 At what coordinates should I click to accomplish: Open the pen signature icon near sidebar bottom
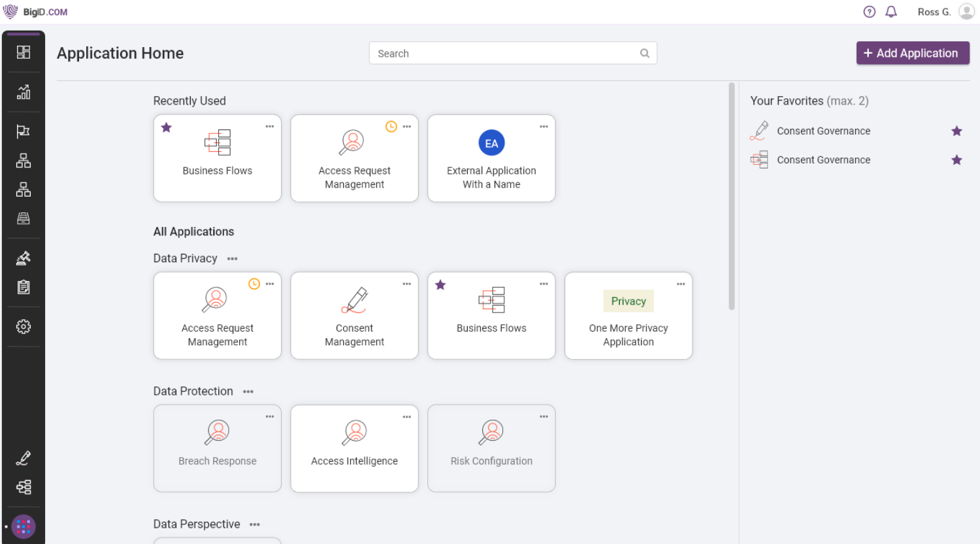pyautogui.click(x=24, y=458)
